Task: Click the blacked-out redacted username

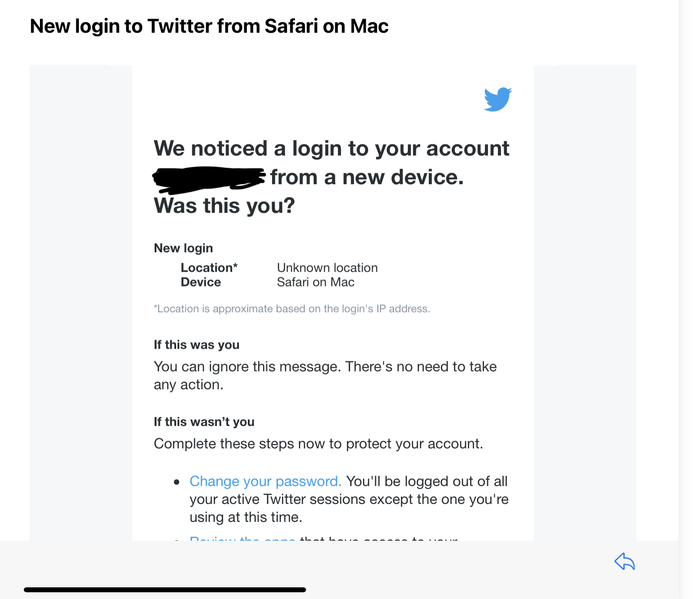Action: pos(208,178)
